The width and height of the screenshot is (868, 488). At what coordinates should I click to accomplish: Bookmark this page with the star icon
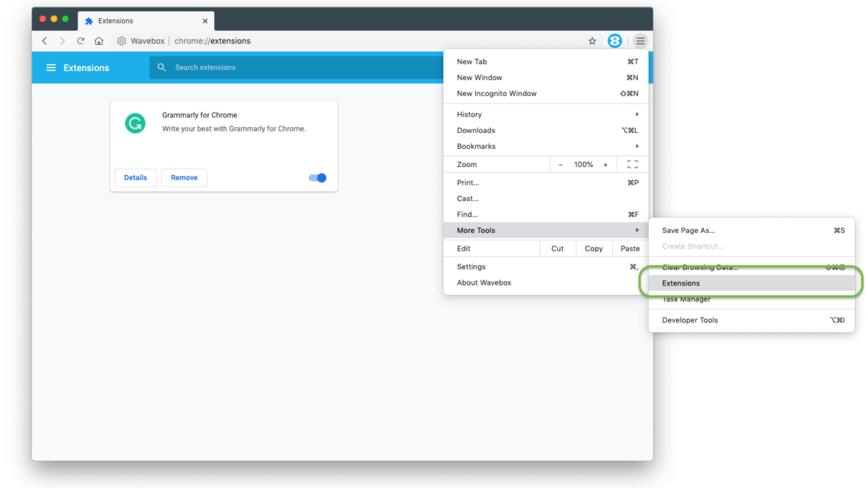coord(592,41)
